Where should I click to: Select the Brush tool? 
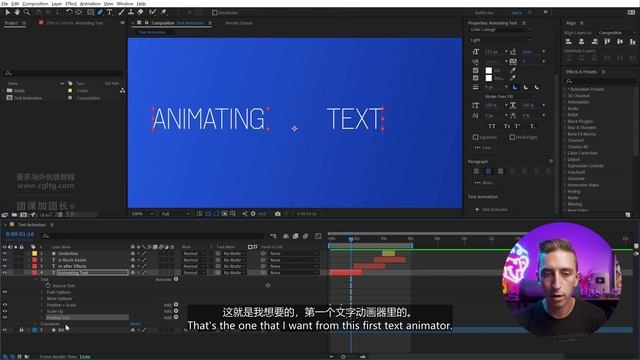click(121, 13)
